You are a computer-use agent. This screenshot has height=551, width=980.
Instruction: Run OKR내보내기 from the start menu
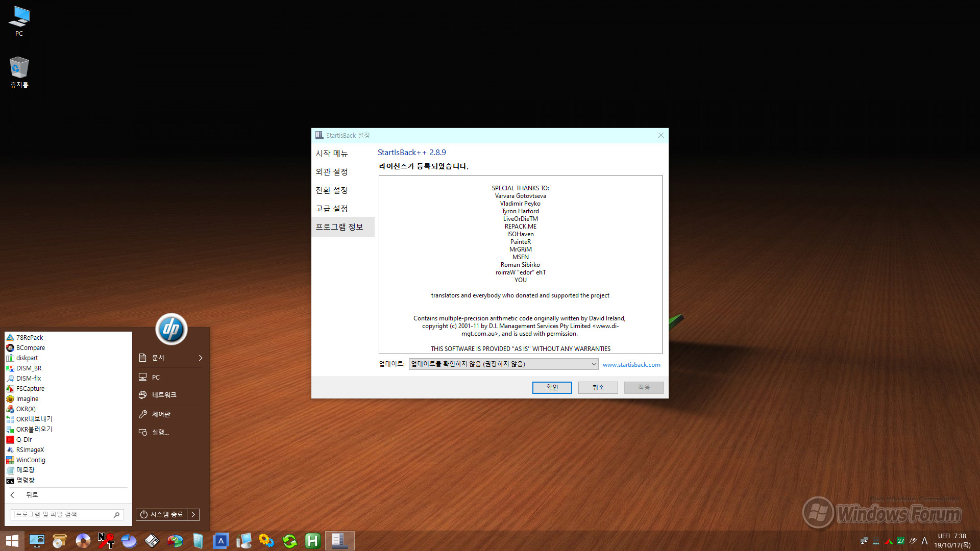34,419
